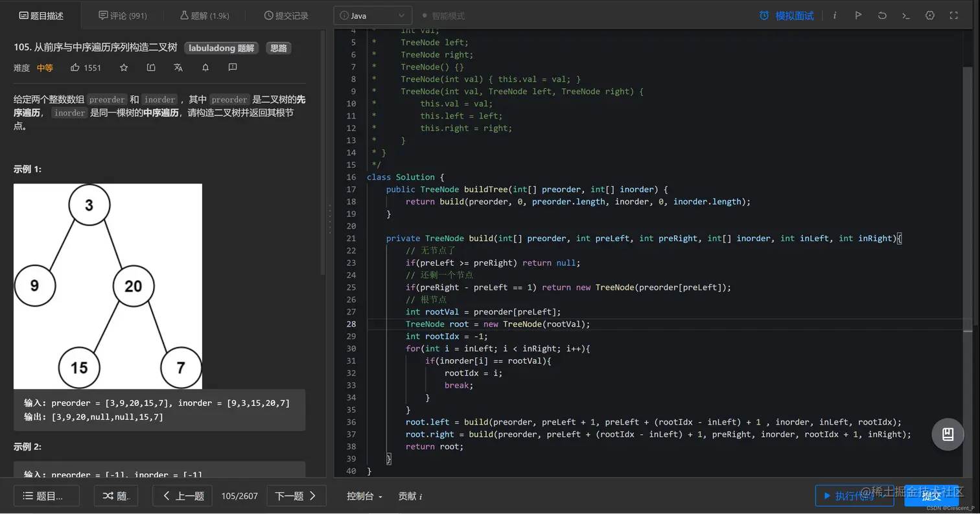Click the 'root.left = build(' code line
Screen dimensions: 980x514
(653, 422)
